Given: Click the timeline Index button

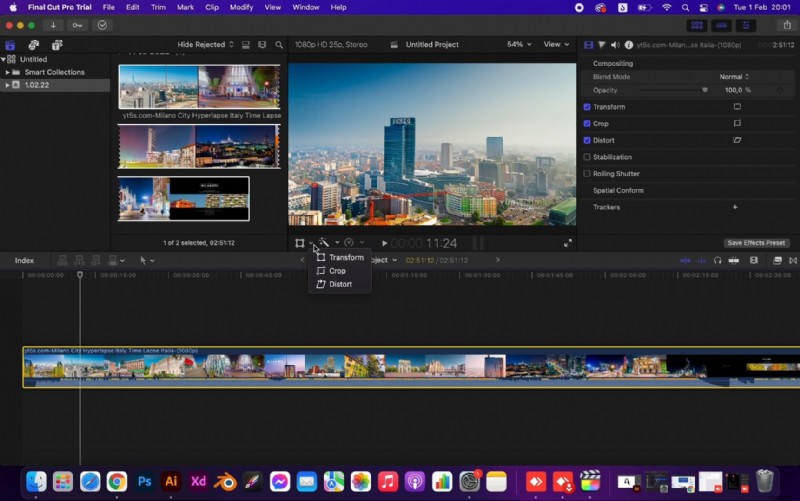Looking at the screenshot, I should (x=24, y=261).
